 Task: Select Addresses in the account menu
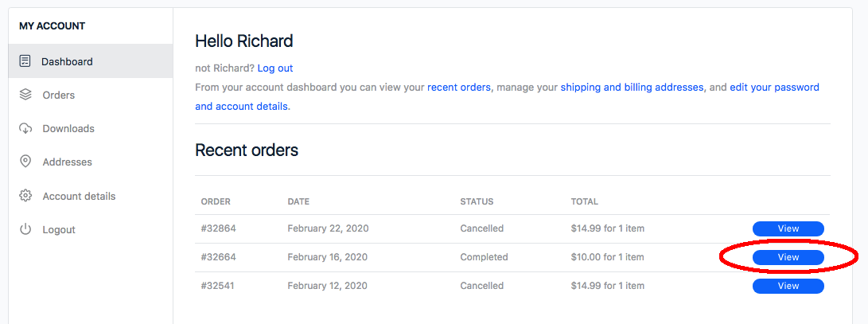(68, 162)
